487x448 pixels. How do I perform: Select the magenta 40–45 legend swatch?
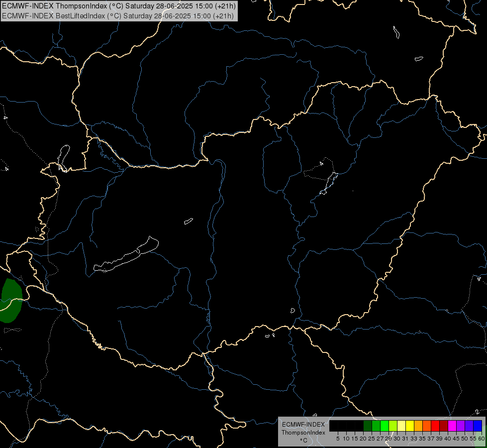(x=452, y=426)
